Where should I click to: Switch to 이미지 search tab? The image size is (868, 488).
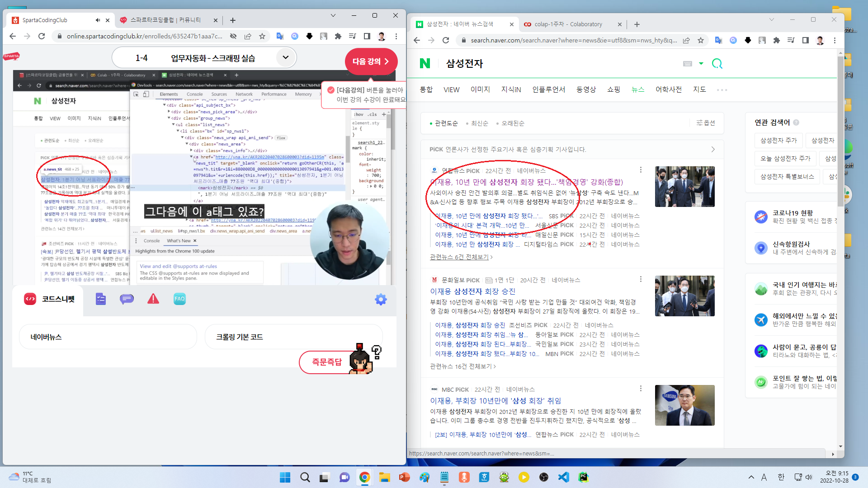480,89
